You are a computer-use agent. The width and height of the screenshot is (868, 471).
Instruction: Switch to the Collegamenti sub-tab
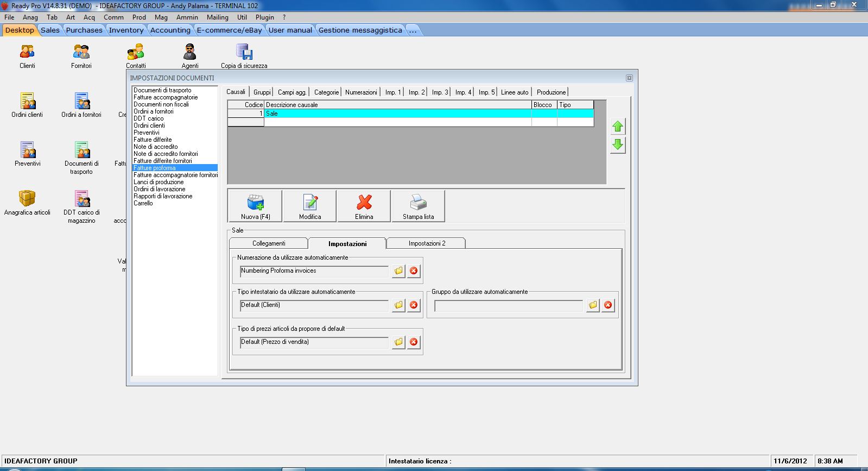[269, 243]
